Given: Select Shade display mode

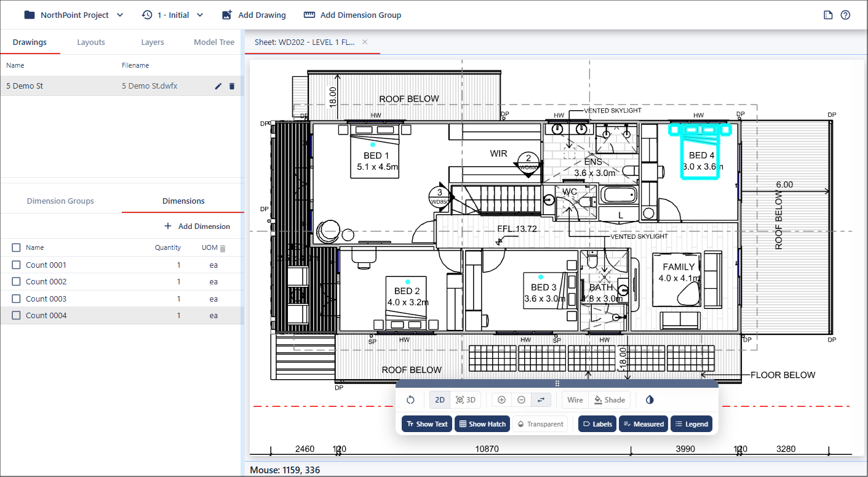Looking at the screenshot, I should tap(610, 400).
